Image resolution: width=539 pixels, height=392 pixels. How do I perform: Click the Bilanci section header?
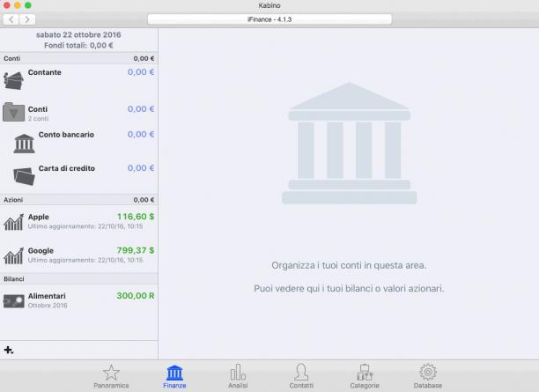[x=78, y=279]
